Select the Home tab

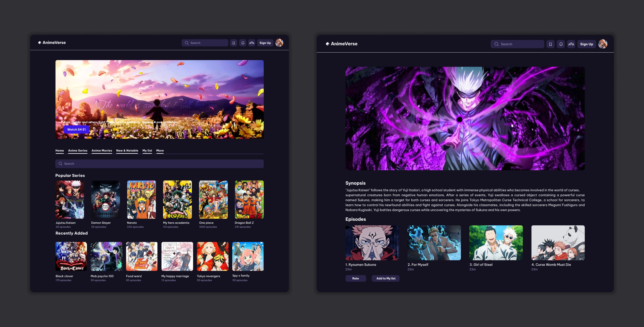coord(60,150)
